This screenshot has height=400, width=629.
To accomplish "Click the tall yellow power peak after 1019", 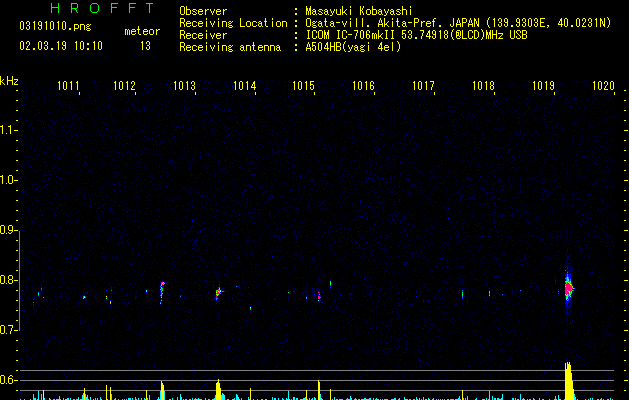I will pyautogui.click(x=568, y=381).
